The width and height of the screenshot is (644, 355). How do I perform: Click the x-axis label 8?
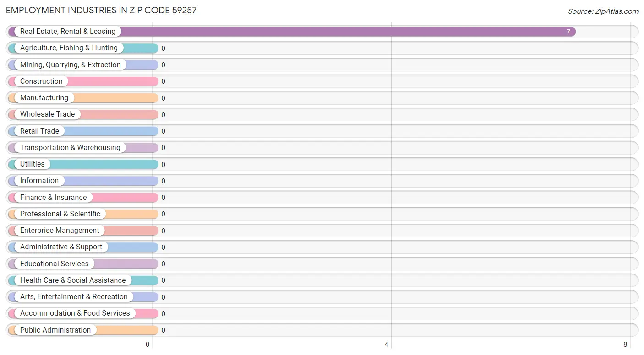click(x=625, y=344)
